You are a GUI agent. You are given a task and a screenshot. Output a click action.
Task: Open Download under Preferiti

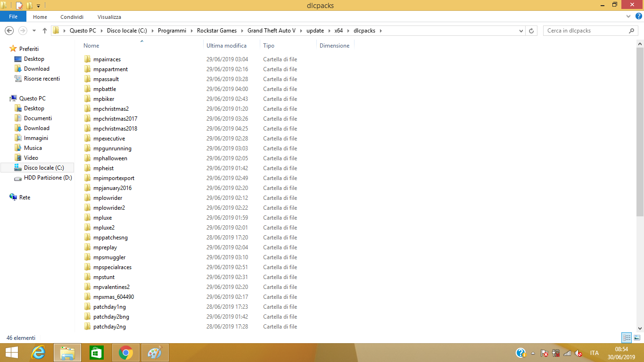click(36, 69)
